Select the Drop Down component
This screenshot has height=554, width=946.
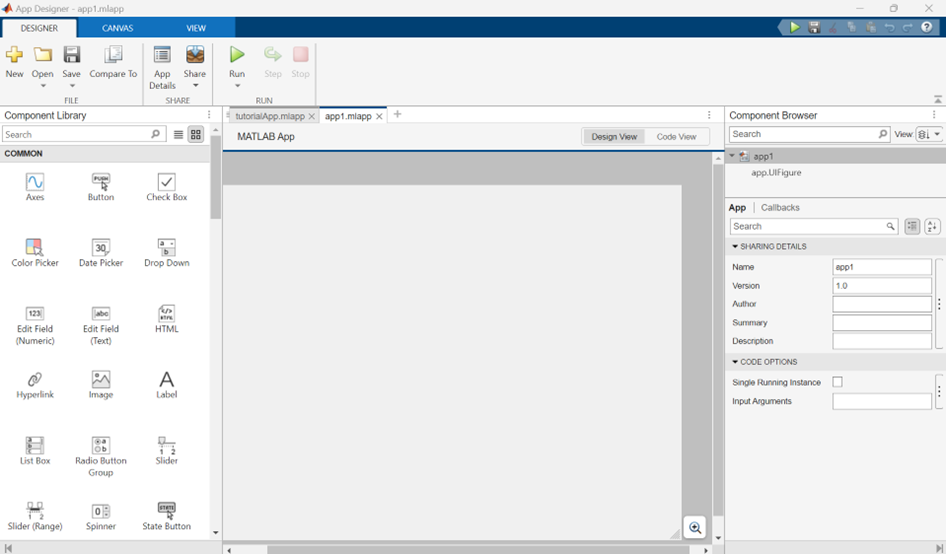[167, 253]
